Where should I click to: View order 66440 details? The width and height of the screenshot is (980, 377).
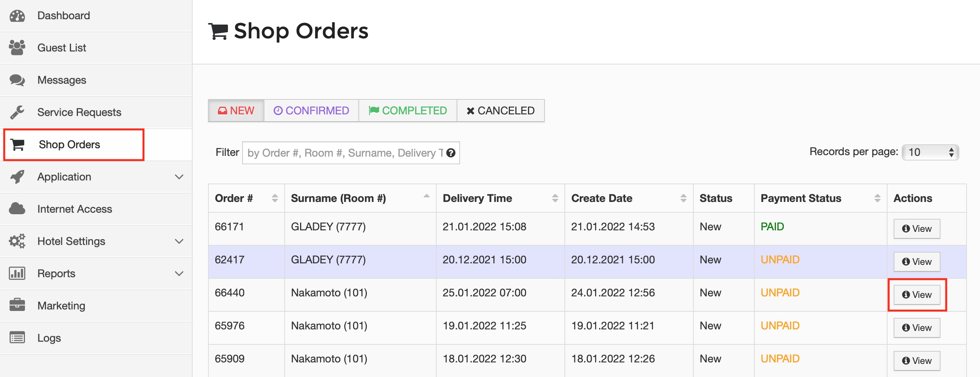pos(917,295)
